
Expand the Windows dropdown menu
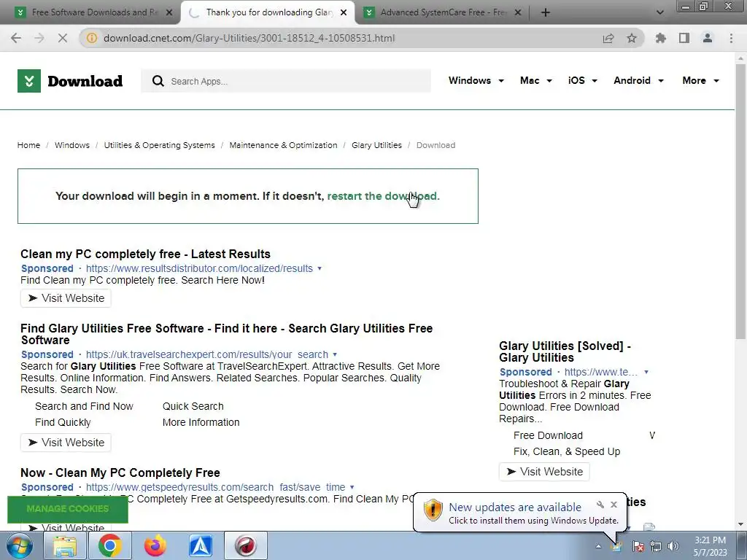476,80
